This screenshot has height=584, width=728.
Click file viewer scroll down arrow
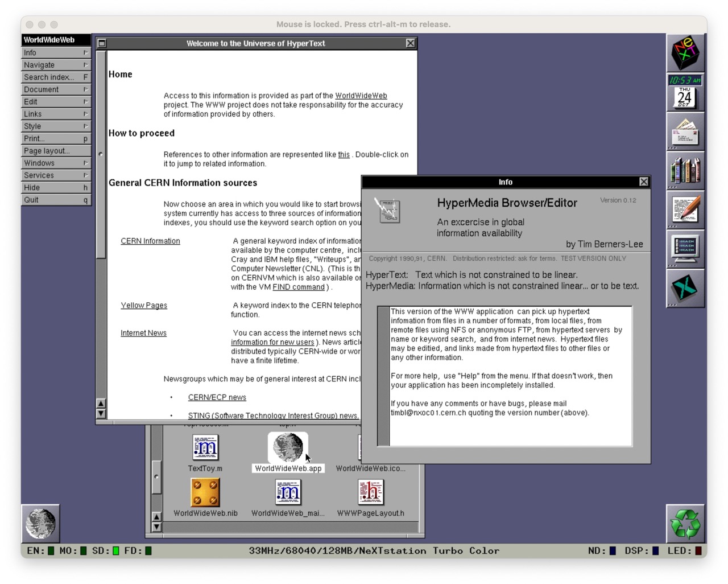coord(156,527)
